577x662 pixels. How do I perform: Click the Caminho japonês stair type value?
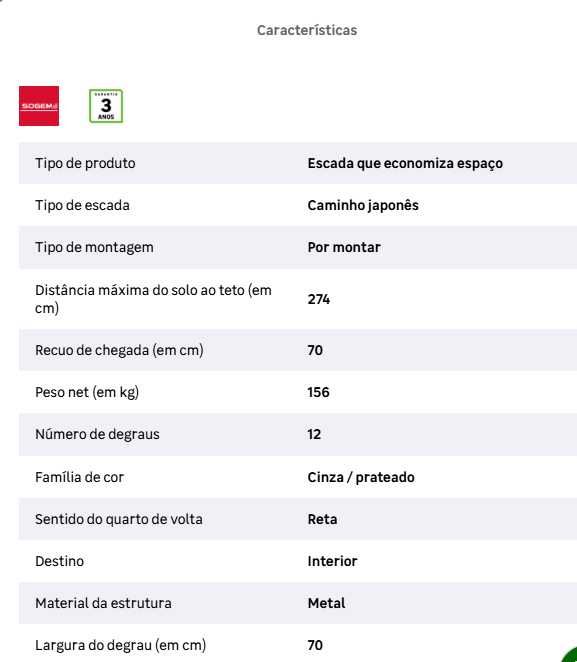(363, 206)
